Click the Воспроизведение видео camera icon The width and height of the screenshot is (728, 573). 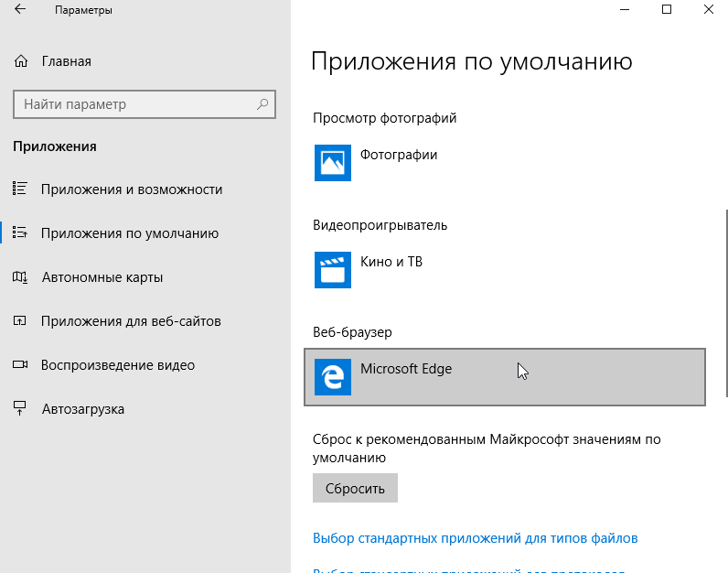pos(20,364)
